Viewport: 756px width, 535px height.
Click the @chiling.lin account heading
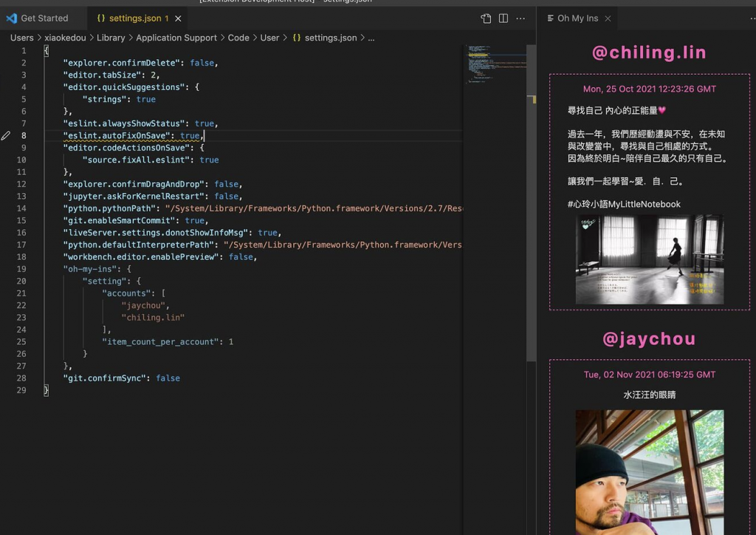[x=649, y=52]
